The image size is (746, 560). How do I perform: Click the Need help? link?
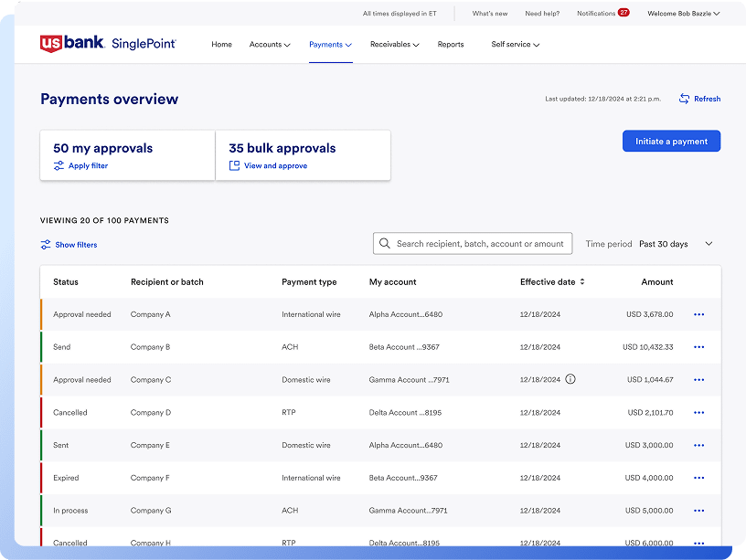(542, 14)
